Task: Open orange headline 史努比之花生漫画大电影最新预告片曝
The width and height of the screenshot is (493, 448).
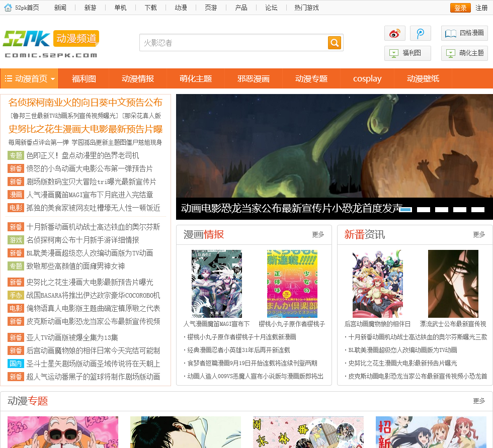Action: click(86, 129)
